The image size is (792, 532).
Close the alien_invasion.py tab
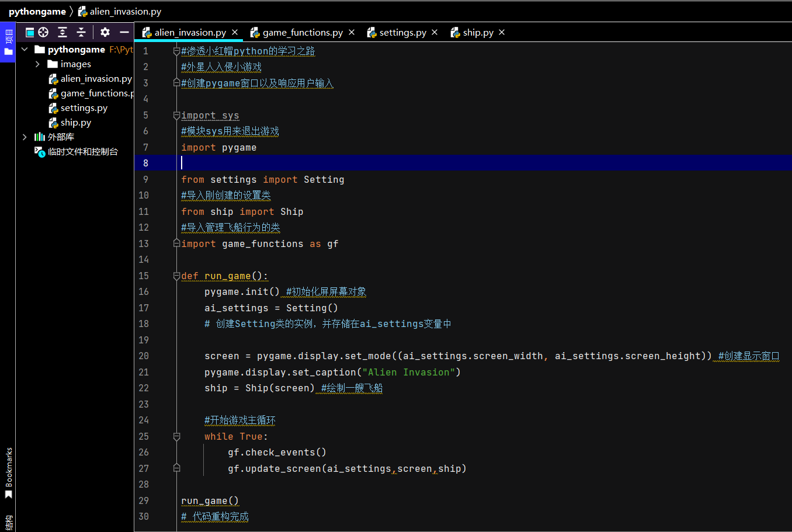(235, 32)
